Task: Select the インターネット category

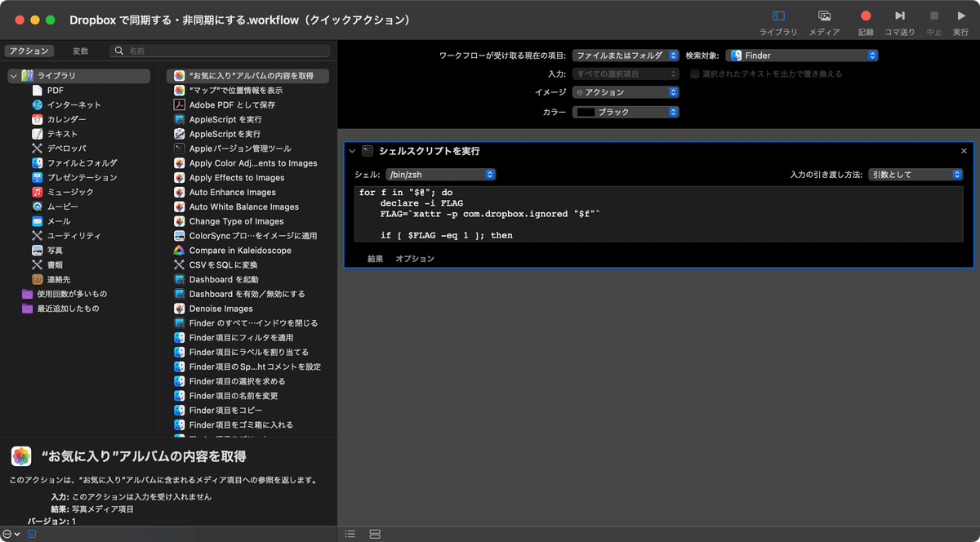Action: (x=73, y=104)
